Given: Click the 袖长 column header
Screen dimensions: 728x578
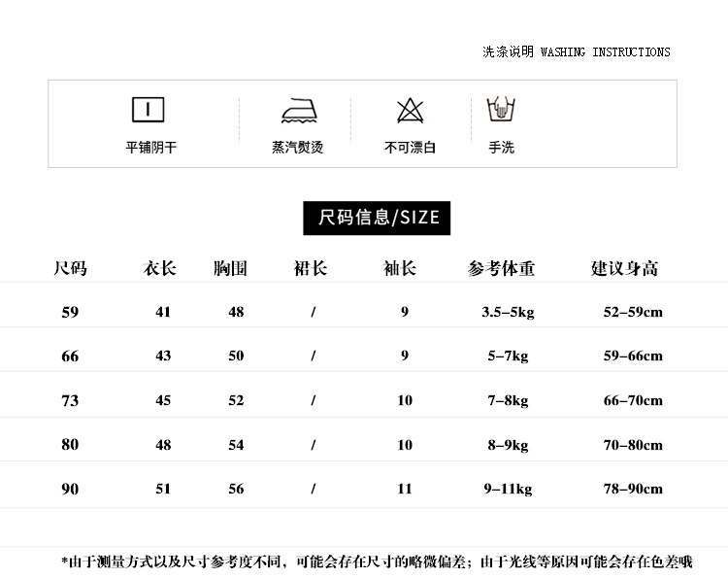Looking at the screenshot, I should [399, 268].
